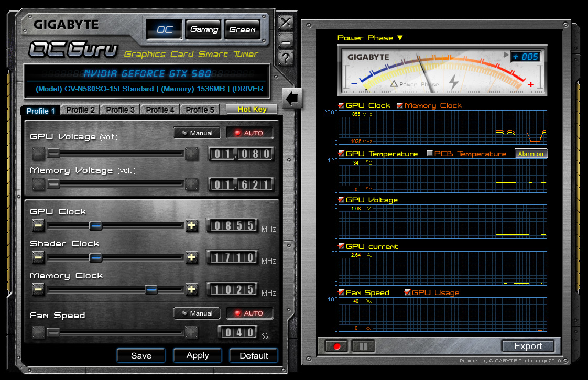The image size is (588, 380).
Task: Toggle the GPU current graph checkbox
Action: (341, 246)
